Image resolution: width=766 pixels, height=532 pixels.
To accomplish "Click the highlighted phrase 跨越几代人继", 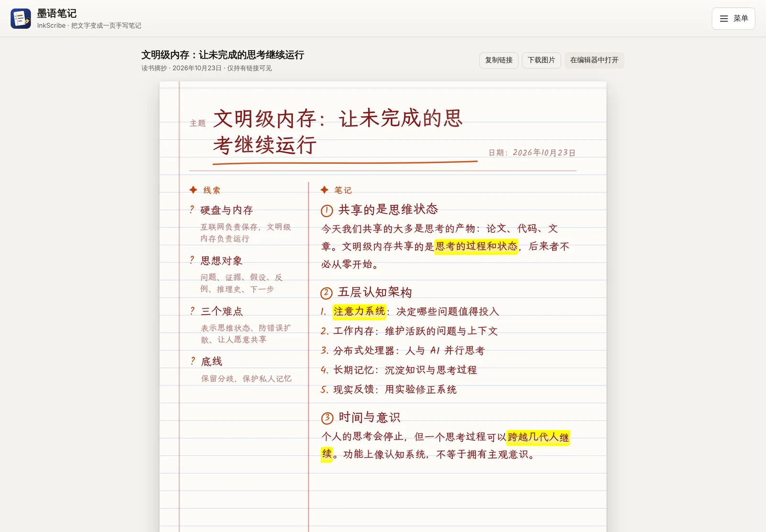I will pos(538,437).
